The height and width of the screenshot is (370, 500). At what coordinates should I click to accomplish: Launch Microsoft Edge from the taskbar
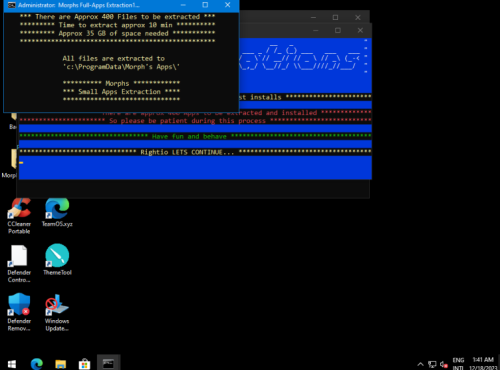coord(37,364)
